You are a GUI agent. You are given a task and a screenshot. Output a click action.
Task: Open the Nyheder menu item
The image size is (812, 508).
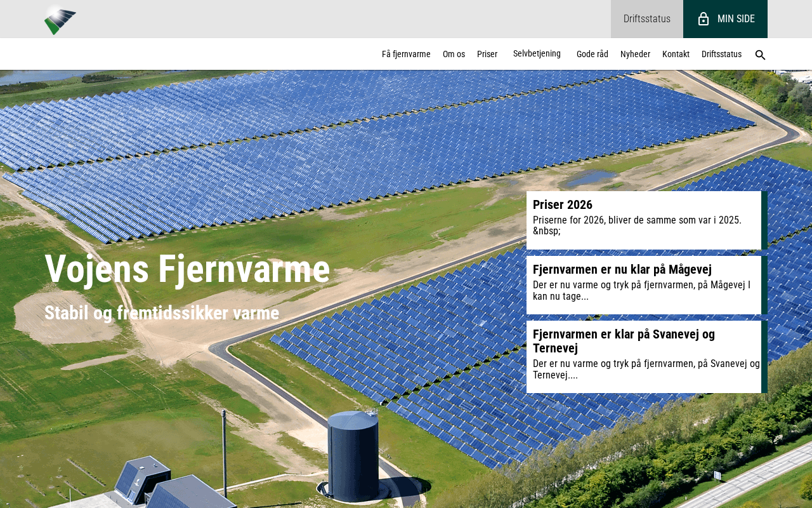click(x=635, y=54)
